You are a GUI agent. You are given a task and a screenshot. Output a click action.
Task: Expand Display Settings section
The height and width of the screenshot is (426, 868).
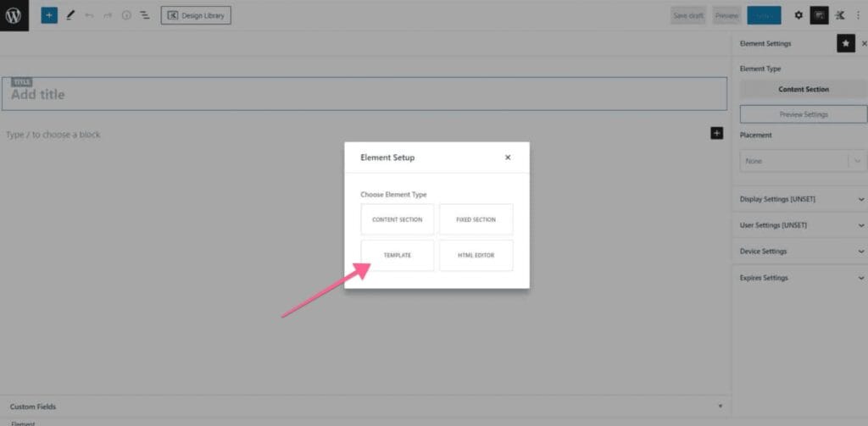[802, 199]
